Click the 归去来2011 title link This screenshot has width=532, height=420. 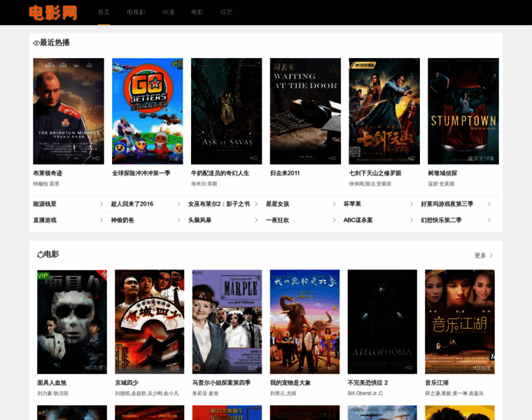click(x=285, y=174)
